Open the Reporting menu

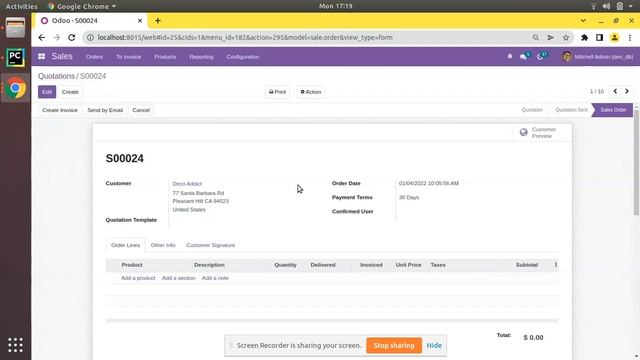[x=201, y=57]
